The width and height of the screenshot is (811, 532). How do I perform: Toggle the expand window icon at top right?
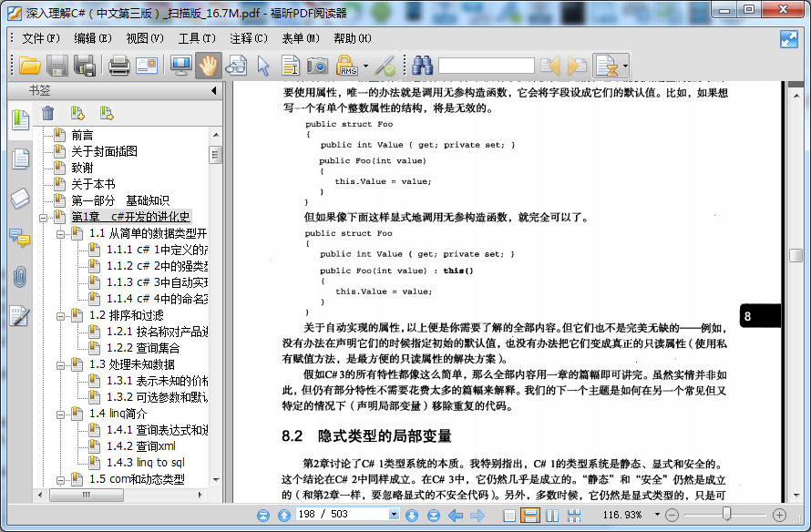[x=789, y=39]
